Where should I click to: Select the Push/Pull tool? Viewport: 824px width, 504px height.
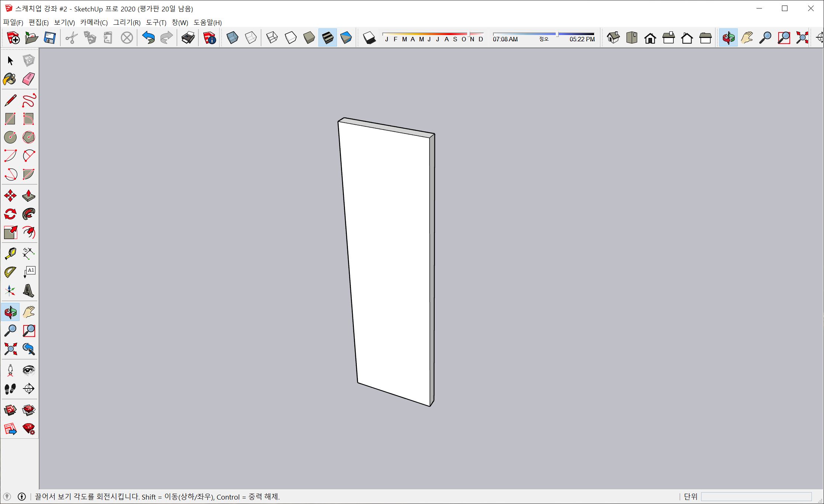[x=28, y=196]
